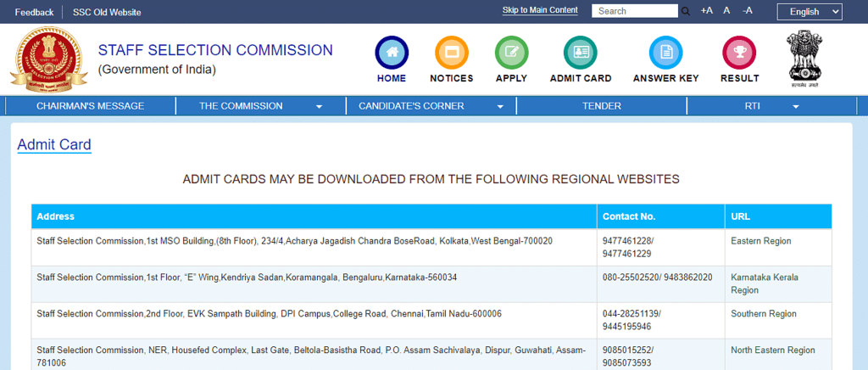Select the Guwahati Assam address cell
868x370 pixels.
tap(314, 355)
